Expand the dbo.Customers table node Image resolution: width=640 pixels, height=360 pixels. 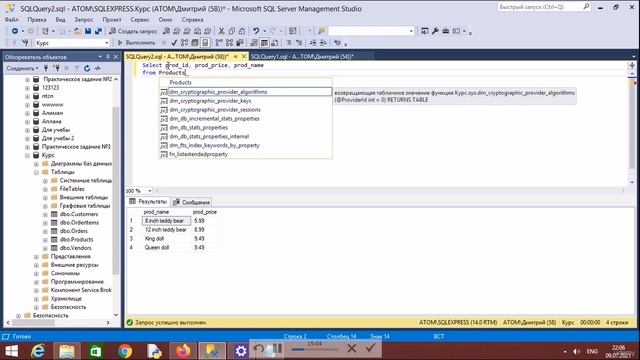click(x=45, y=214)
